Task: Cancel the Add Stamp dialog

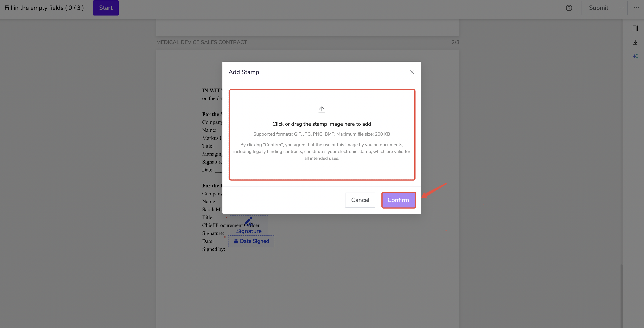Action: point(360,200)
